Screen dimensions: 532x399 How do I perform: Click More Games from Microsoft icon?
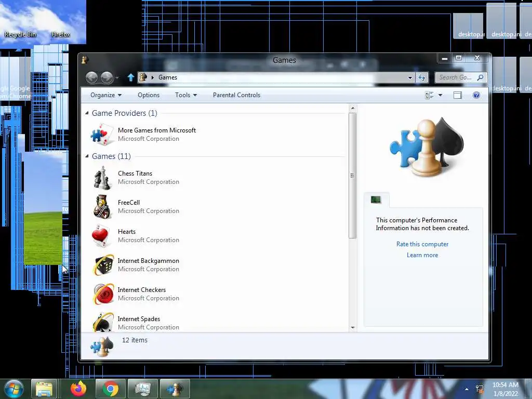tap(102, 135)
